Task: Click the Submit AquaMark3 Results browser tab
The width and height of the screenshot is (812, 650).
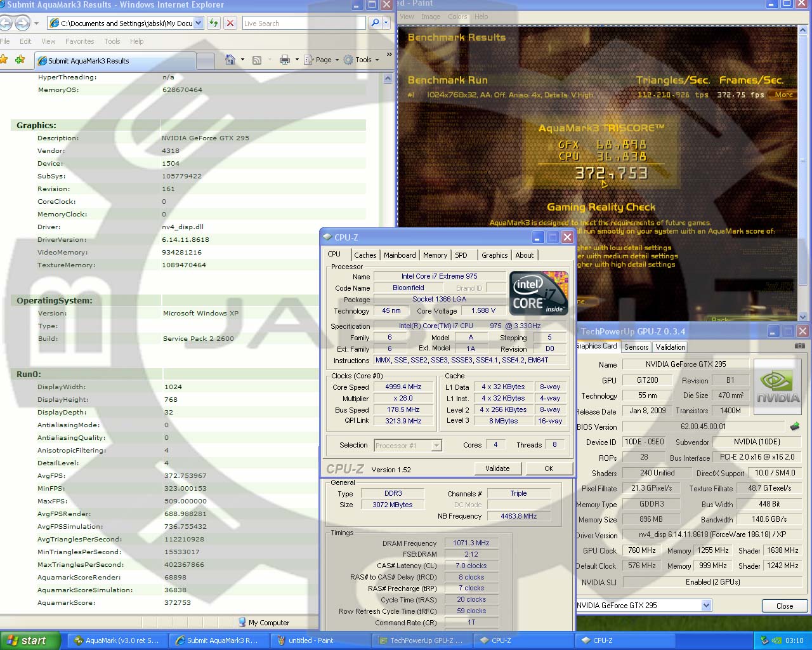Action: [114, 61]
